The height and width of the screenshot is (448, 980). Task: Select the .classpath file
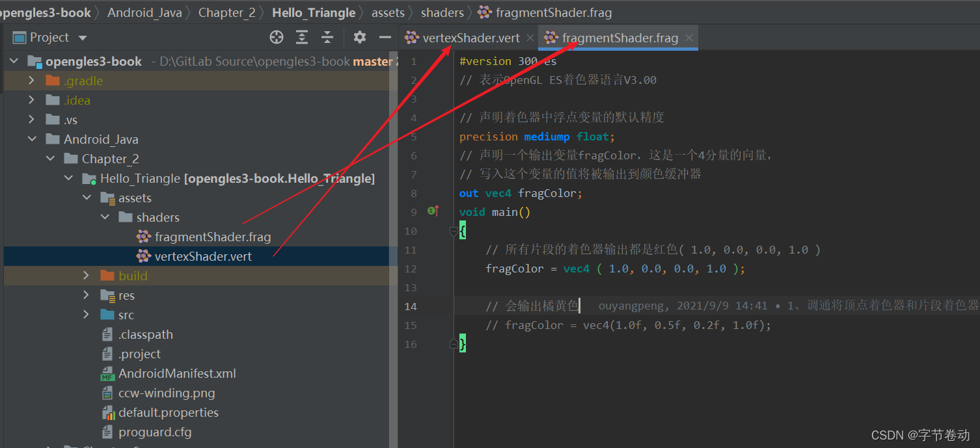click(145, 334)
